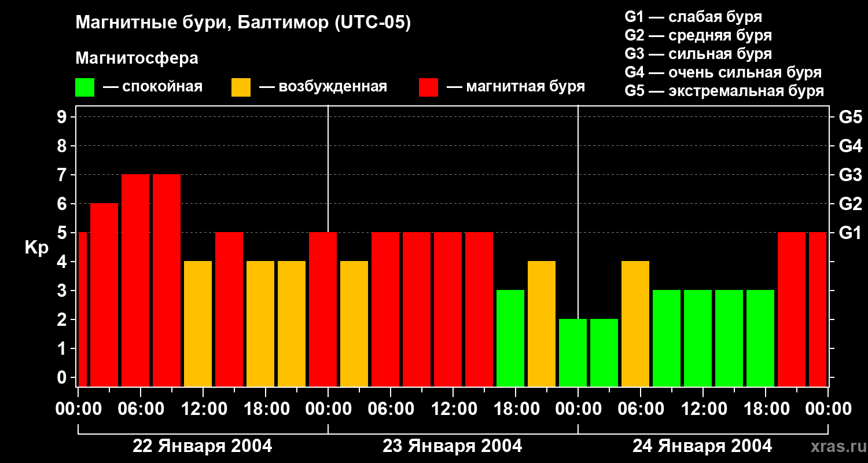Image resolution: width=868 pixels, height=463 pixels.
Task: Click the green 'спокойная' legend swatch
Action: pos(84,87)
